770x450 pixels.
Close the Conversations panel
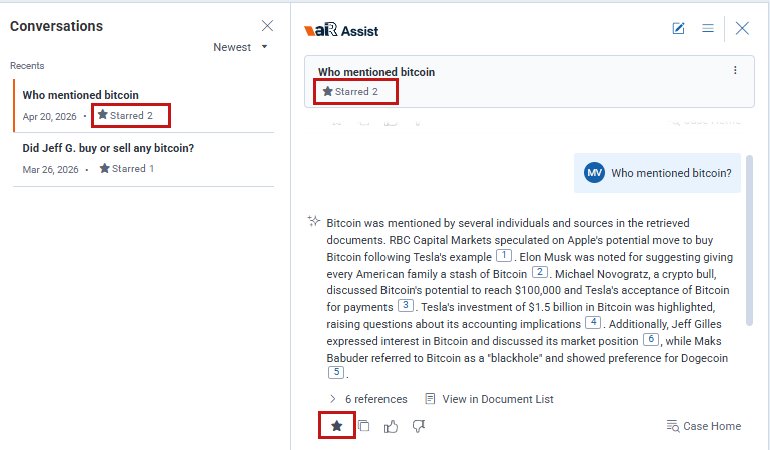tap(267, 26)
